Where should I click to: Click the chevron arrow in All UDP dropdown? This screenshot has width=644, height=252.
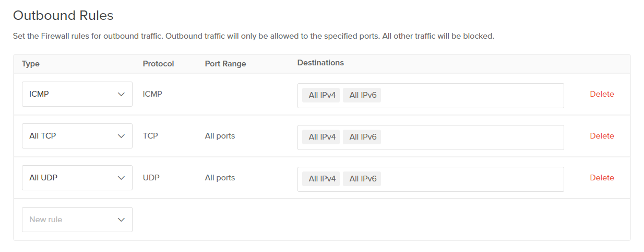(x=122, y=178)
